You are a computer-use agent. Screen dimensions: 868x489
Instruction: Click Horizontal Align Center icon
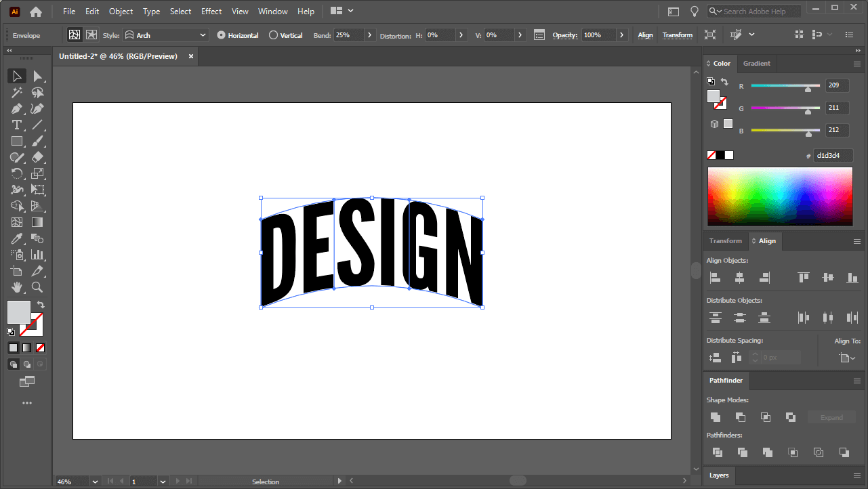[x=739, y=278]
